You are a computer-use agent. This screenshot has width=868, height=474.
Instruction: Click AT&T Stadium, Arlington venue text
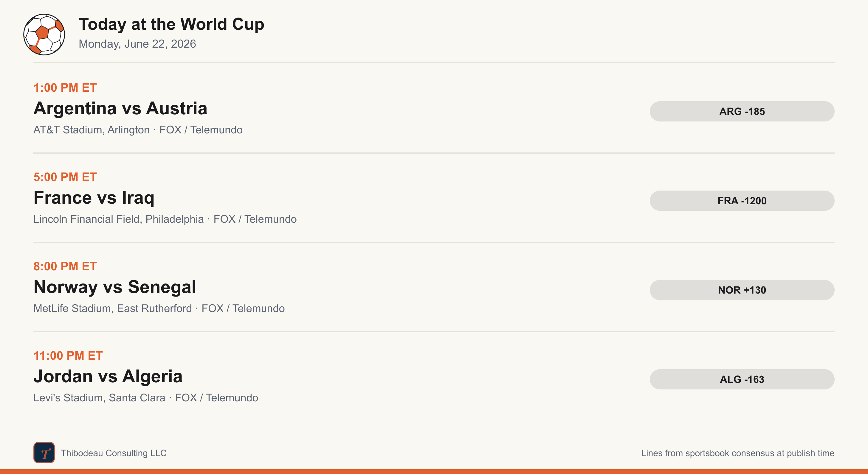point(91,130)
